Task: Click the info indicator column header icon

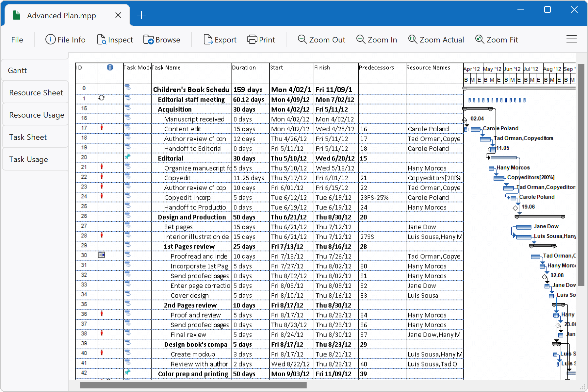Action: tap(110, 67)
